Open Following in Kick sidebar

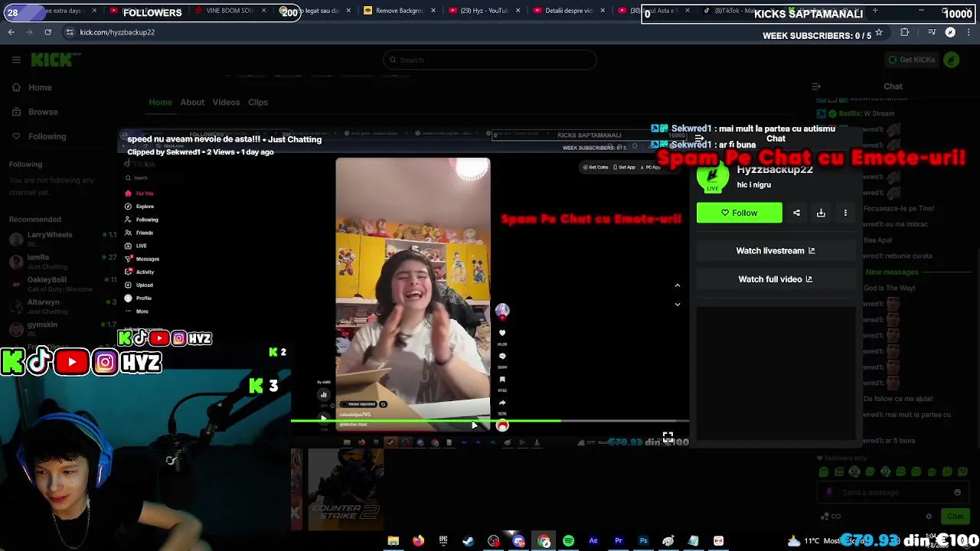click(39, 136)
